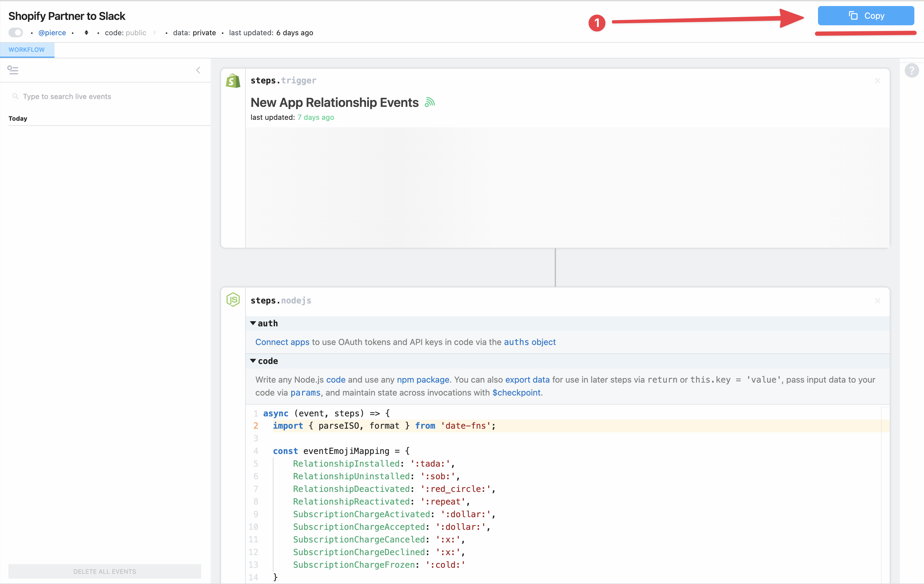
Task: Open the npm package link
Action: (x=423, y=380)
